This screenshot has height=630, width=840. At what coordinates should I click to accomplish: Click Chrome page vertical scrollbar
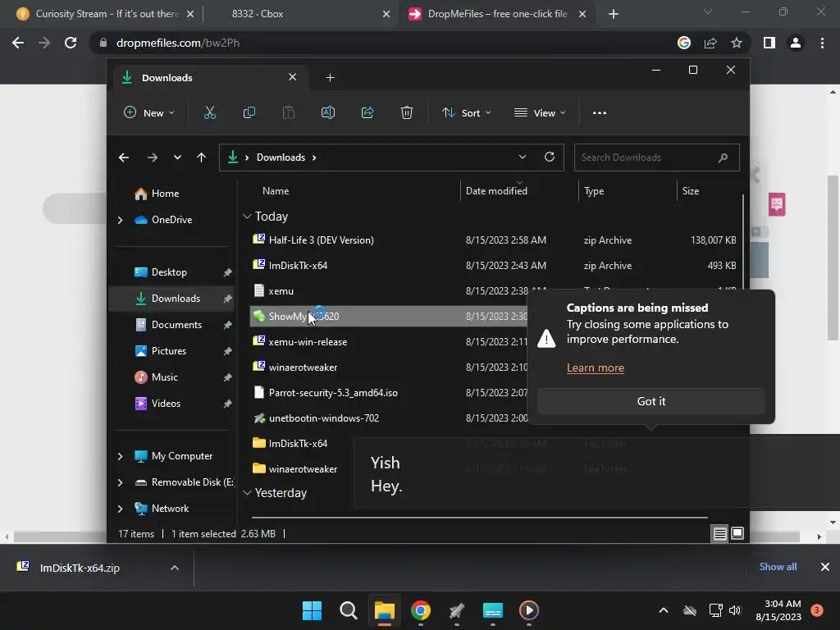833,257
